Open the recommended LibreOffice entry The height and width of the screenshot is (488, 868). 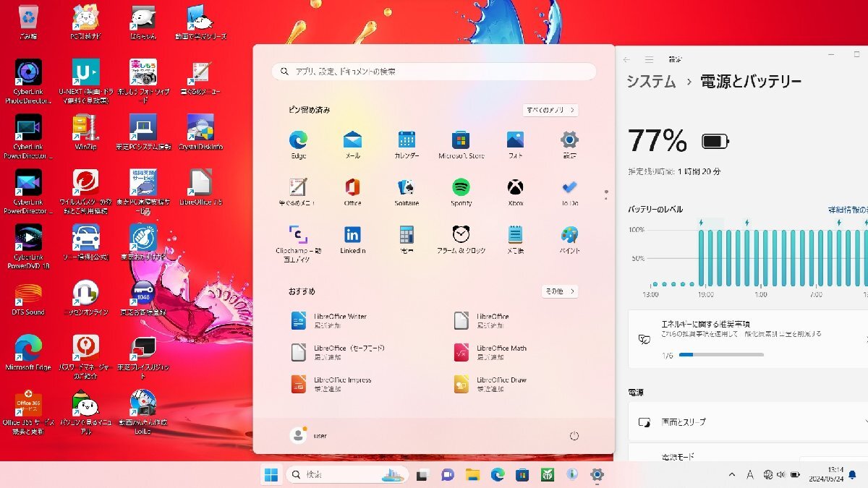coord(482,320)
